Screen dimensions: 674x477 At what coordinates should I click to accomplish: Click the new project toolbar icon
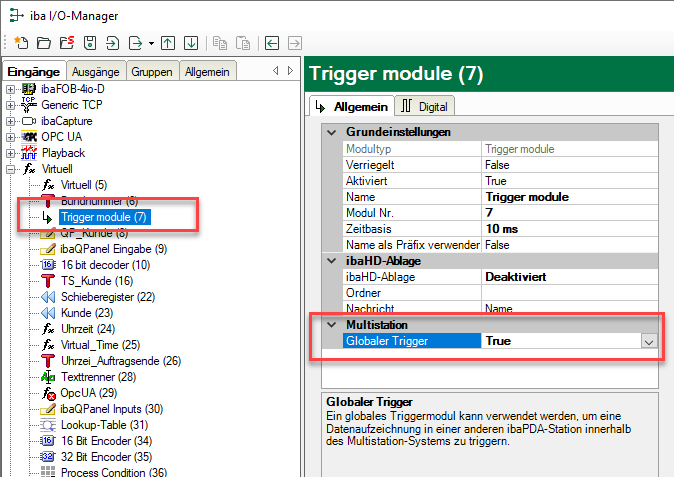[21, 43]
